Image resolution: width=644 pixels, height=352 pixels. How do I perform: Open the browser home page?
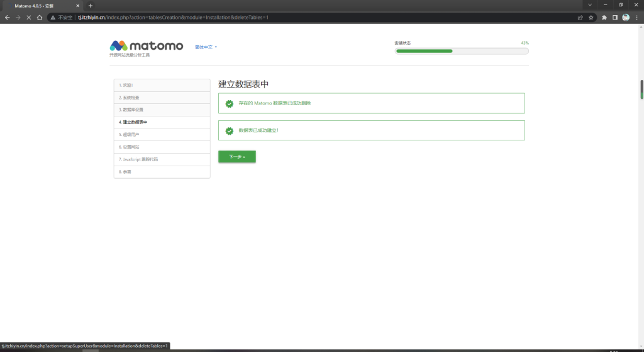pos(40,18)
